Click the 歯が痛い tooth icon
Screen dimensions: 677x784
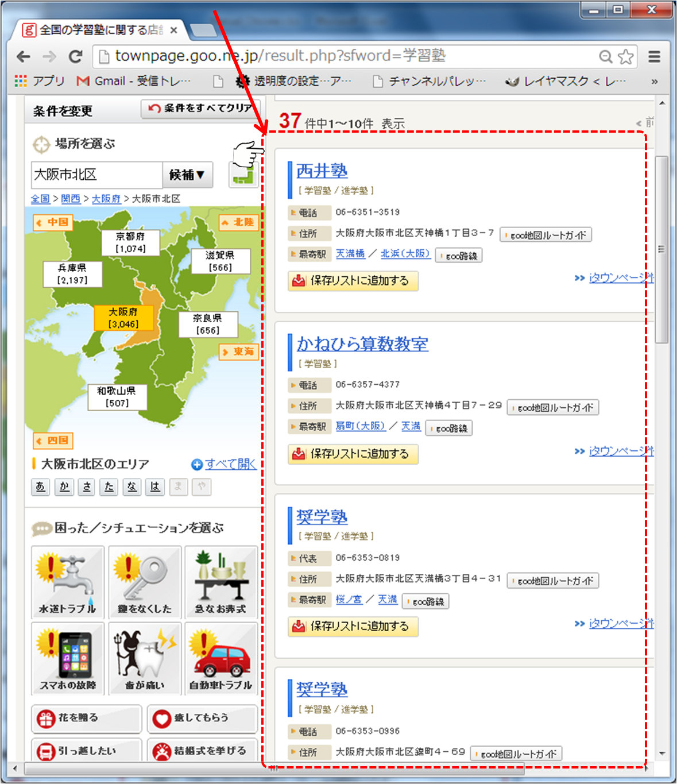144,658
